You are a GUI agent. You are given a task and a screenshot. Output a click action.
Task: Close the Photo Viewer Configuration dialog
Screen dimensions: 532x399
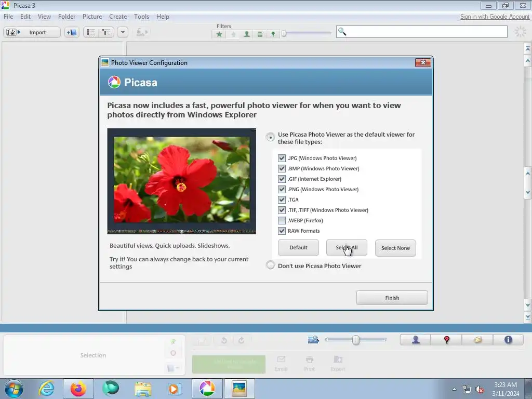pos(423,62)
